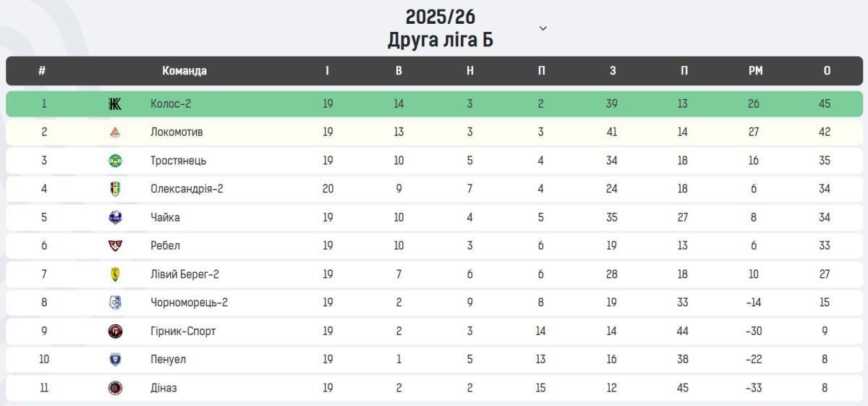Click the РМ goal difference column header
Screen dimensions: 868x406
755,71
